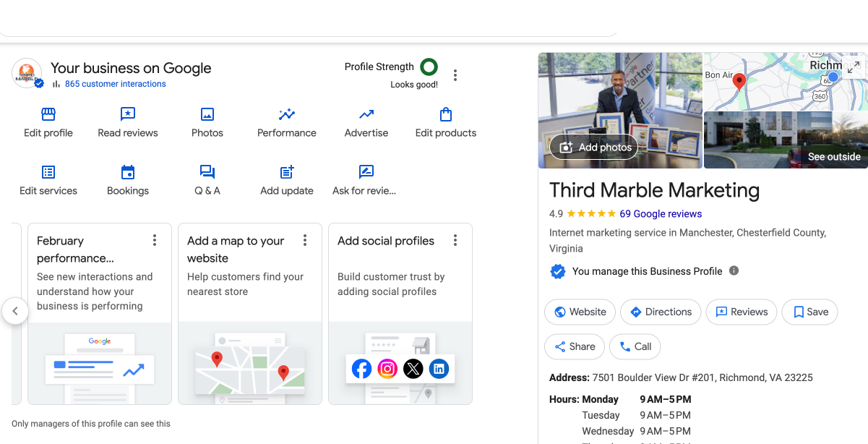Click 'Only managers of this profile' note

91,424
